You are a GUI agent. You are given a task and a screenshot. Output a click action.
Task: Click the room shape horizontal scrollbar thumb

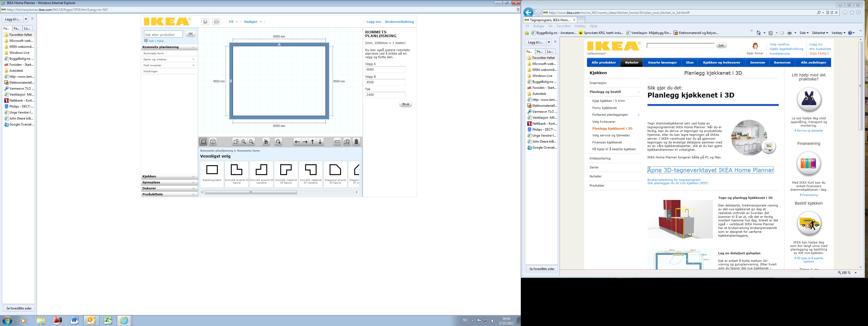pos(251,192)
